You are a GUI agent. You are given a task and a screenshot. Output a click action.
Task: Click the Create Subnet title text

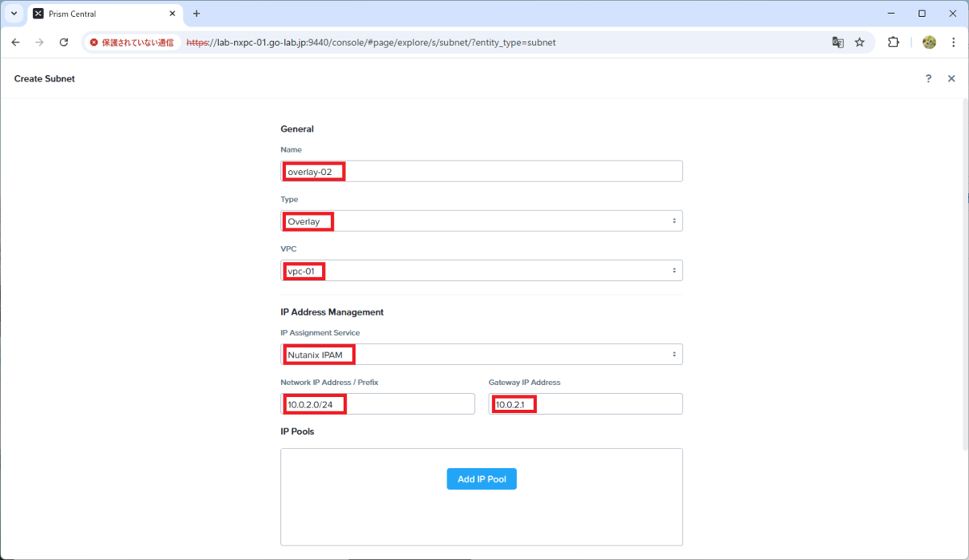44,78
